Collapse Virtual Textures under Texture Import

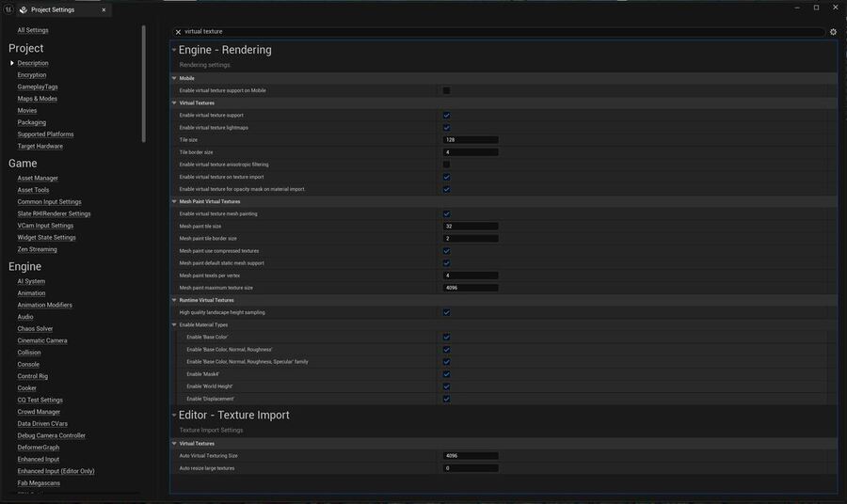tap(174, 444)
